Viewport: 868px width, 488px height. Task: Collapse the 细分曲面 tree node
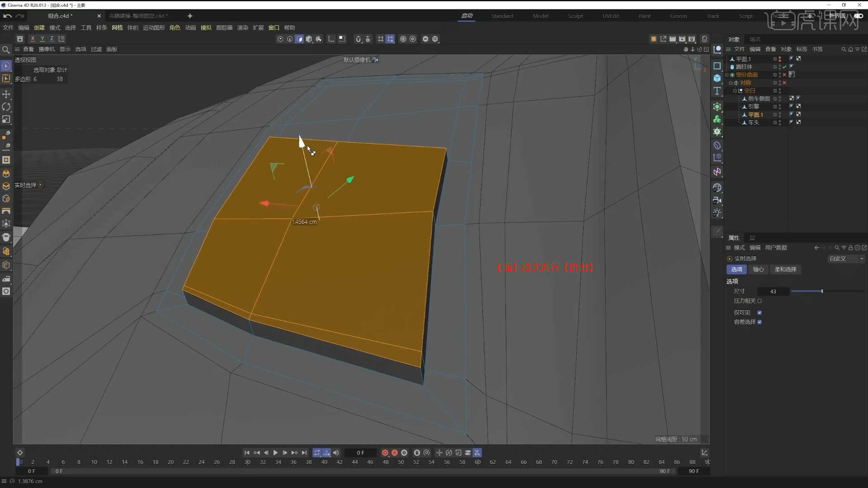pyautogui.click(x=727, y=75)
